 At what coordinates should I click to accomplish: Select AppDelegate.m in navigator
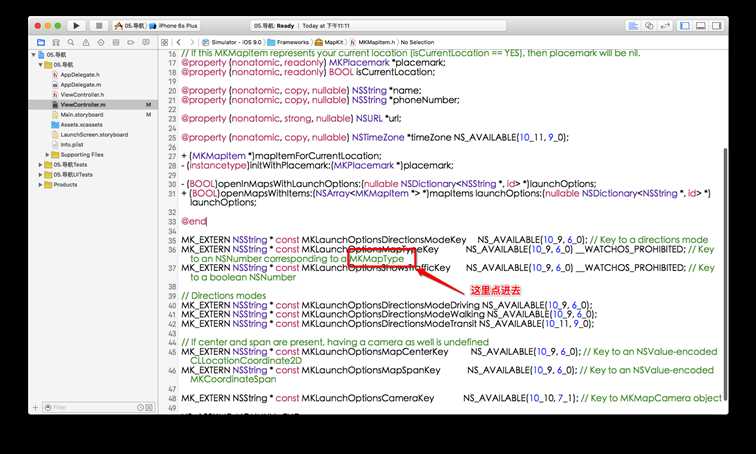coord(80,85)
